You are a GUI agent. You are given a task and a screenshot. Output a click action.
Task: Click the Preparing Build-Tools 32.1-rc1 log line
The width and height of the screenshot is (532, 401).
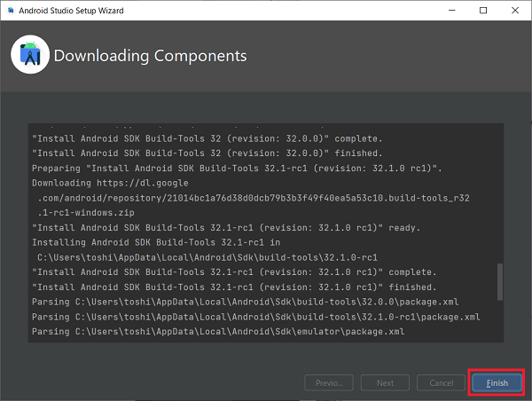click(237, 168)
